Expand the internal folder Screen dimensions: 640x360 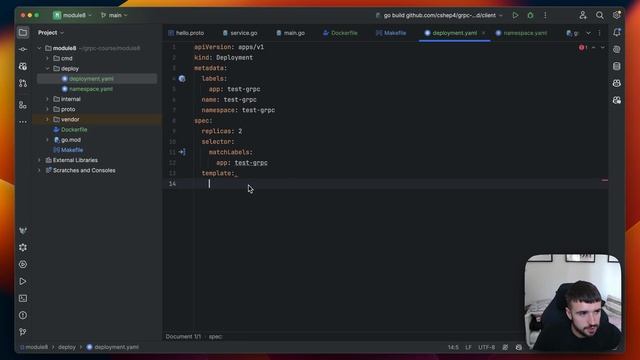(x=47, y=99)
